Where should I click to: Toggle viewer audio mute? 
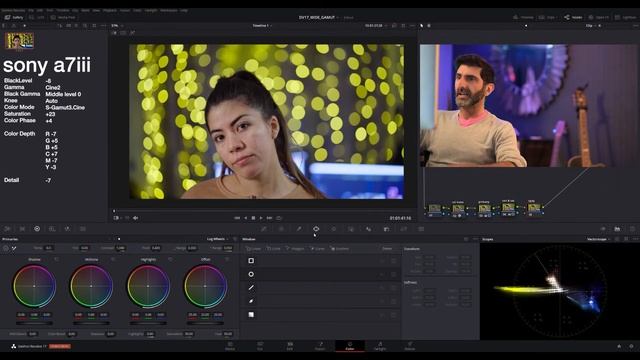[136, 218]
